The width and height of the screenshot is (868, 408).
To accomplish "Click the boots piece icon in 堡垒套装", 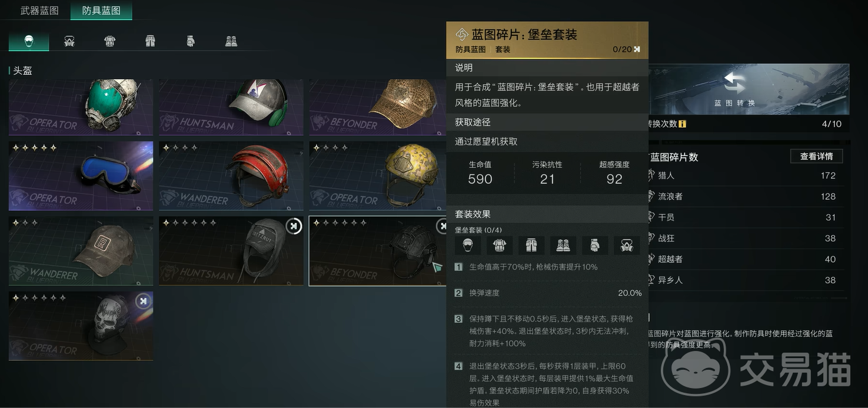I will [563, 245].
